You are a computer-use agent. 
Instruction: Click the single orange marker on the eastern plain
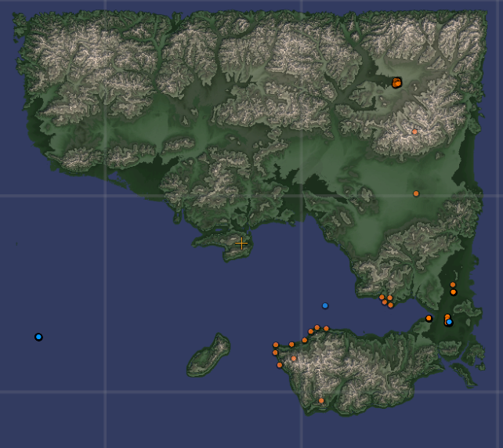pos(416,193)
